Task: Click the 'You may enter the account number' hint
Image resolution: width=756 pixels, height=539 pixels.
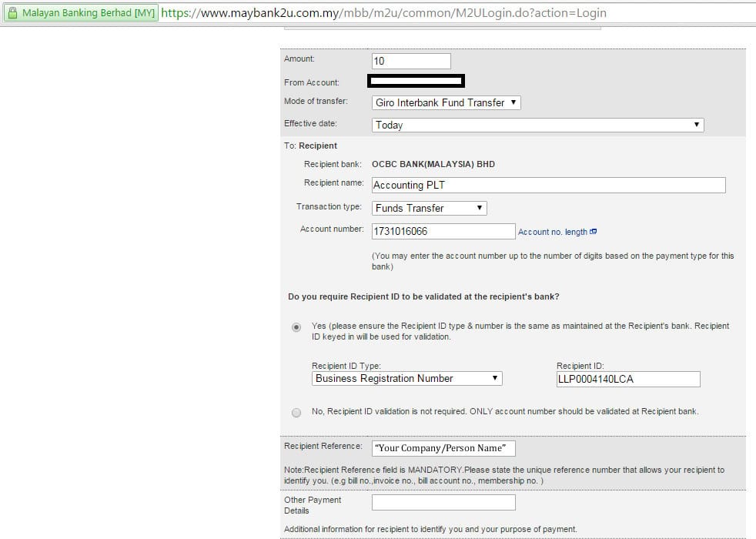Action: point(553,261)
